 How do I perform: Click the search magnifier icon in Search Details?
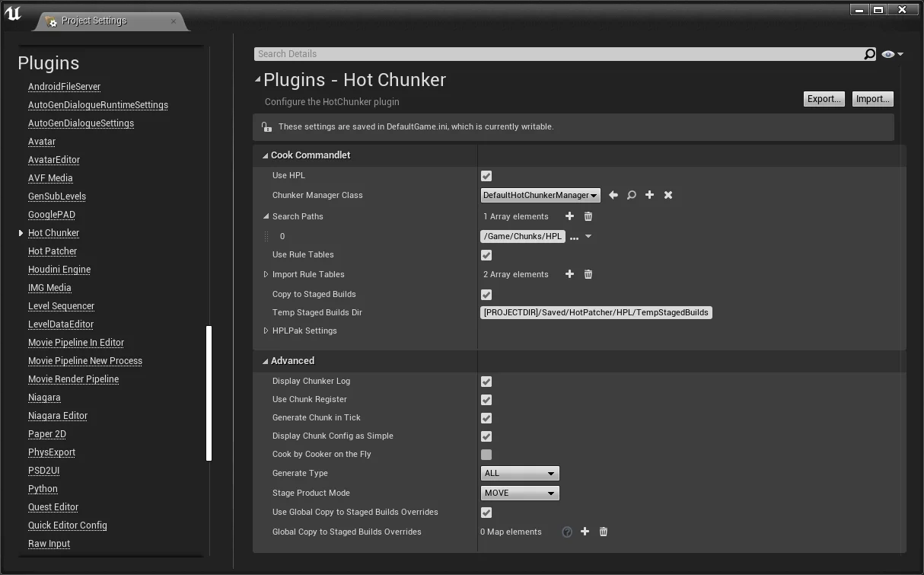[x=869, y=54]
